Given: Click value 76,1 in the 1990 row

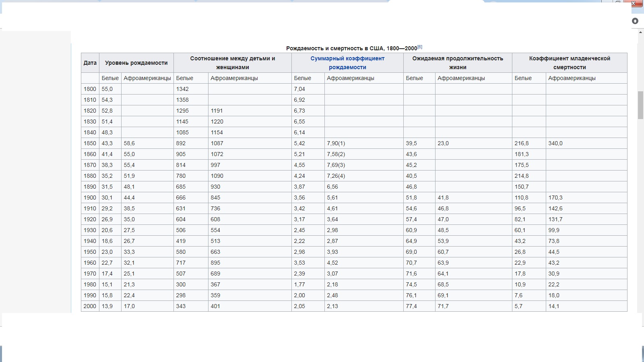Looking at the screenshot, I should 411,295.
